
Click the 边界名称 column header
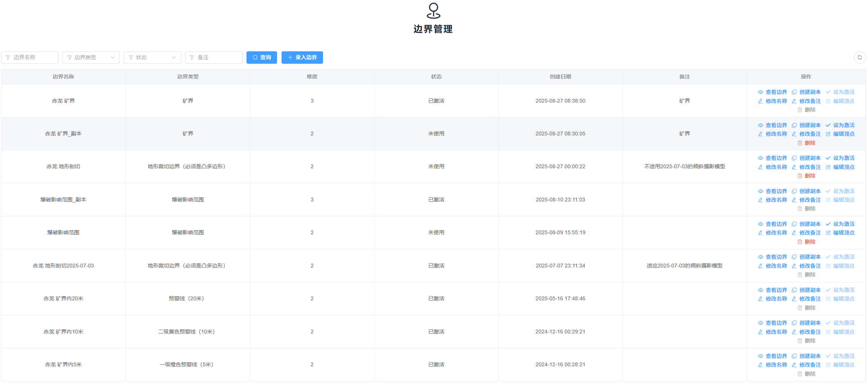click(x=63, y=77)
